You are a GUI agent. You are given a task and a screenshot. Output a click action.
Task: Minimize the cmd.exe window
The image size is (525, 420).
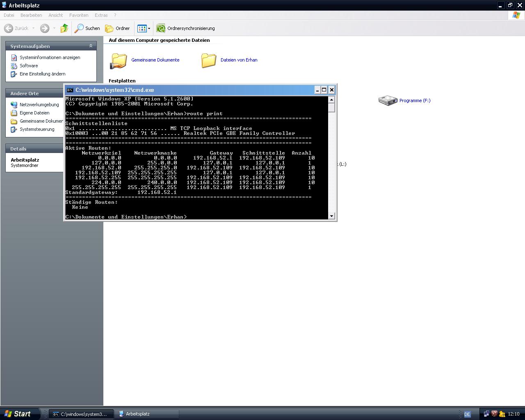click(x=317, y=90)
